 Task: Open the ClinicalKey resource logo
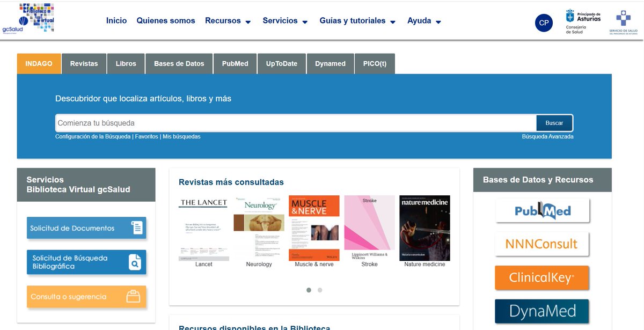point(543,278)
